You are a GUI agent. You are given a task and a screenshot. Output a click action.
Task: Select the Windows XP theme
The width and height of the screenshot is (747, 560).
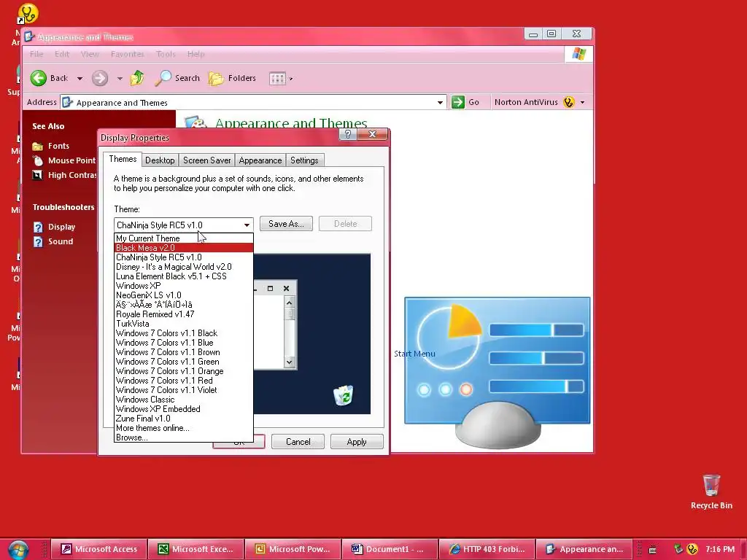click(x=183, y=286)
